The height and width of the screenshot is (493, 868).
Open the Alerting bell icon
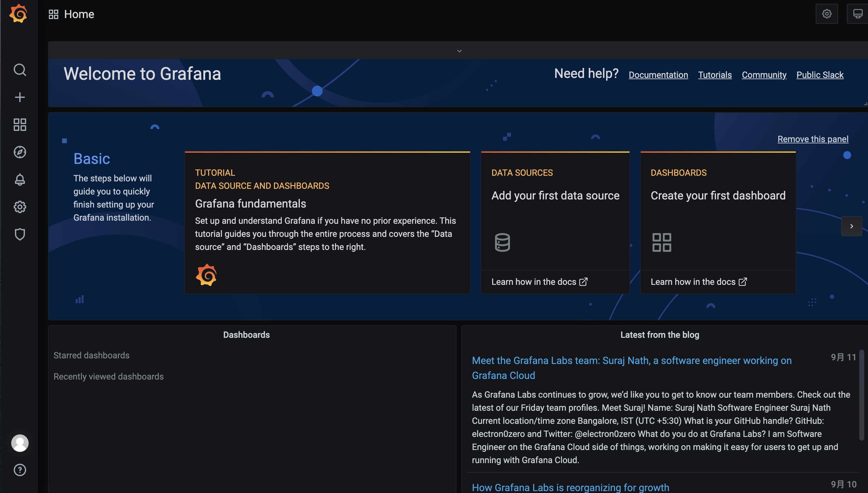click(20, 179)
